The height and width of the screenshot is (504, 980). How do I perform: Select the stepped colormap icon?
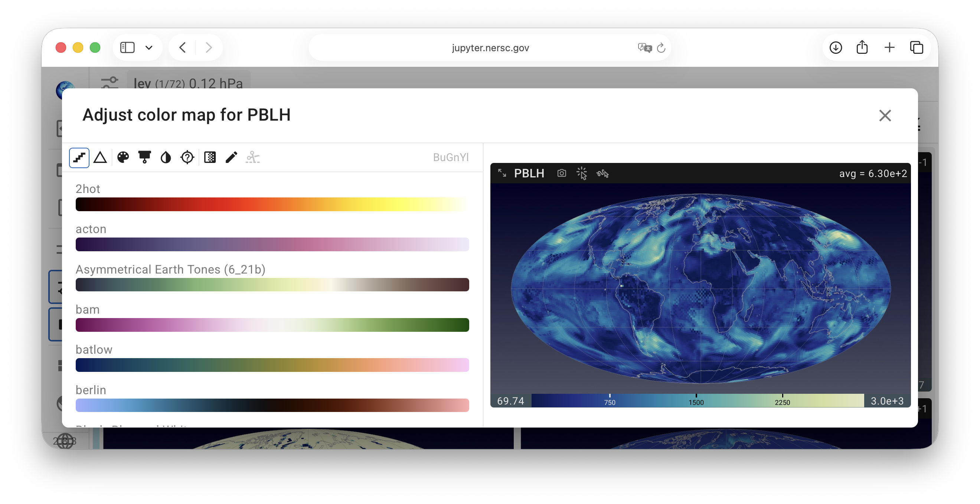[79, 157]
